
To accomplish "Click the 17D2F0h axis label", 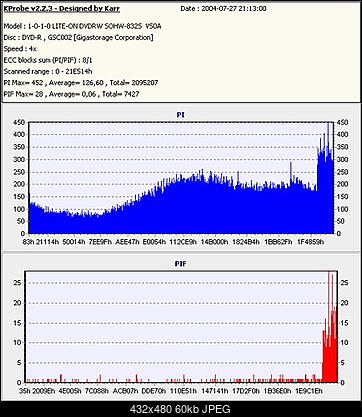I will 246,391.
